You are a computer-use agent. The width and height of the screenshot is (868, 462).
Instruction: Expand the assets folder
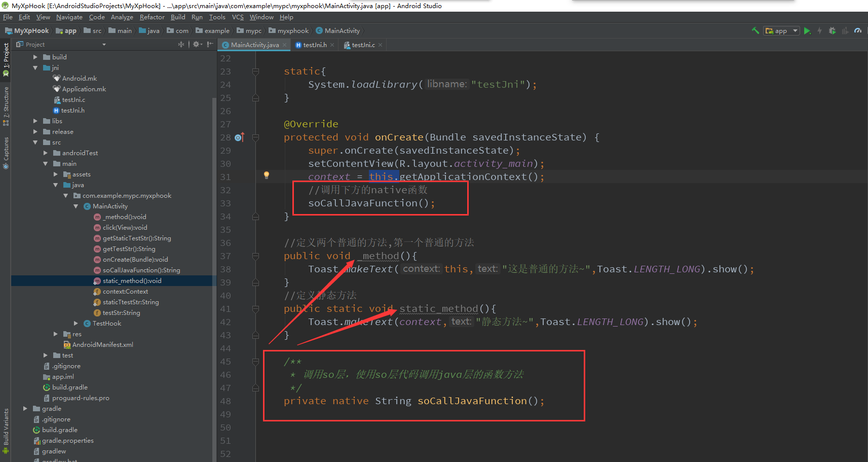(56, 174)
